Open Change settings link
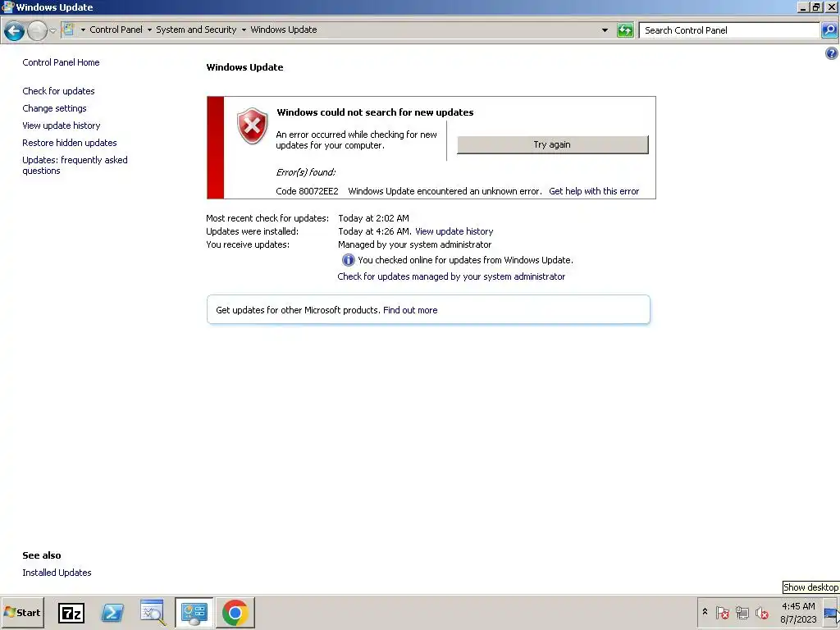This screenshot has width=840, height=630. [x=54, y=108]
